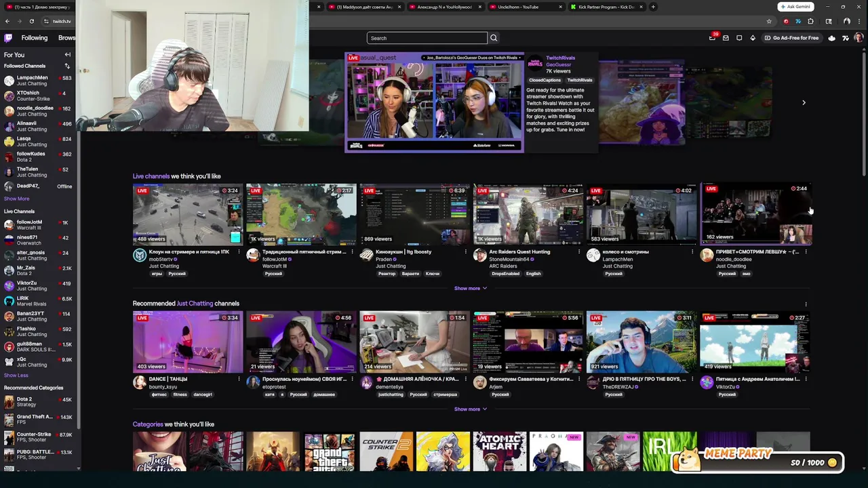Go back using the browser back arrow
The image size is (868, 488).
point(7,21)
